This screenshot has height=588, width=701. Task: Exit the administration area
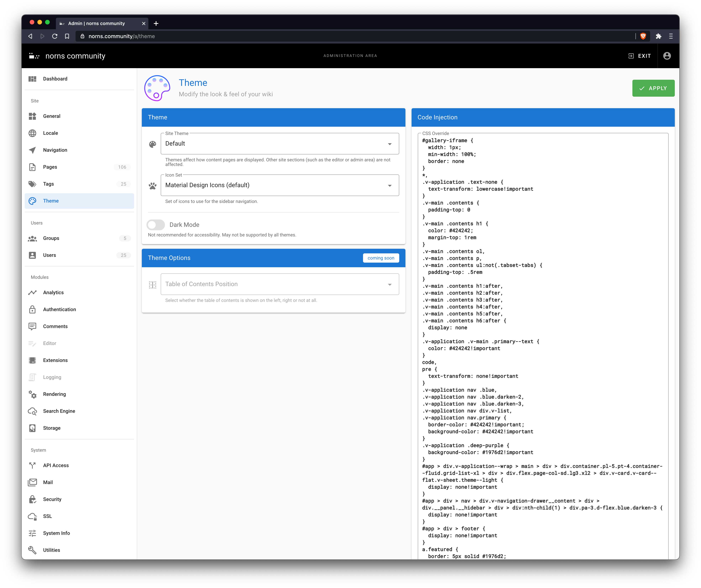click(x=640, y=56)
